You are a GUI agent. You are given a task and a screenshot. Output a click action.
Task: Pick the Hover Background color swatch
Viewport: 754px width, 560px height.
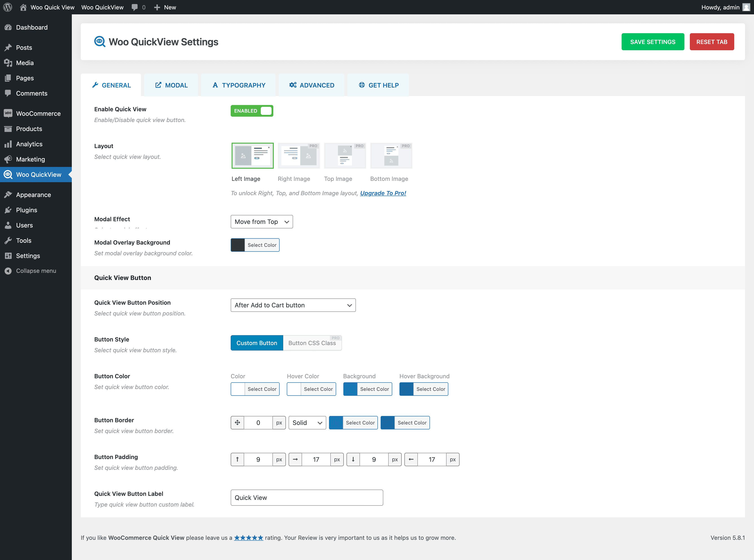406,389
